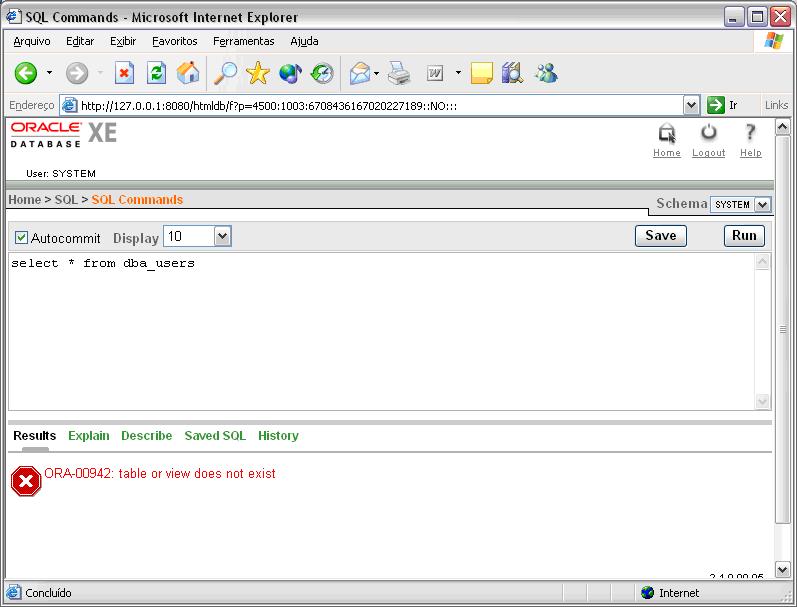Click inside the SQL command text area
Viewport: 797px width, 607px height.
[380, 330]
